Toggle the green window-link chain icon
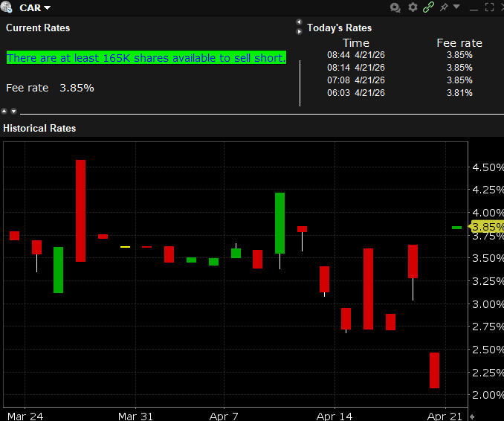Viewport: 504px width, 421px height. pyautogui.click(x=428, y=7)
